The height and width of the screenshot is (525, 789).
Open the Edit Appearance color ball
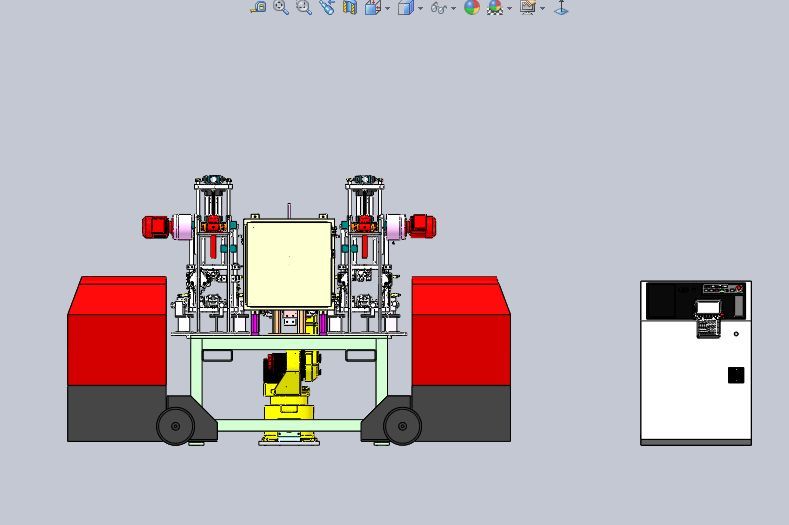coord(472,7)
